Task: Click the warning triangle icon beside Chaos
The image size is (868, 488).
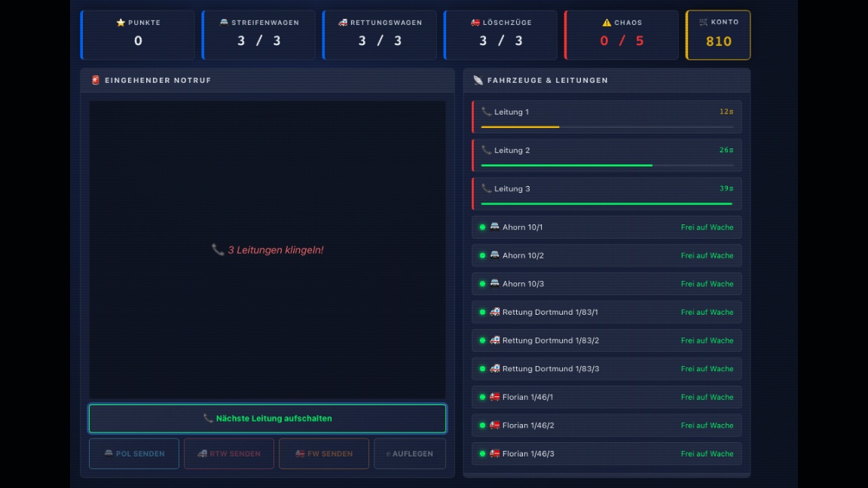Action: [x=607, y=23]
